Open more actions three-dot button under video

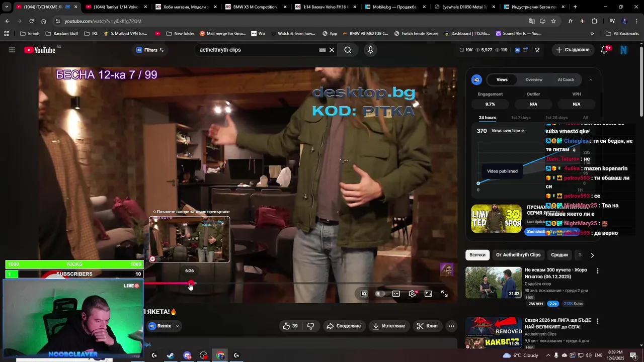(x=451, y=326)
